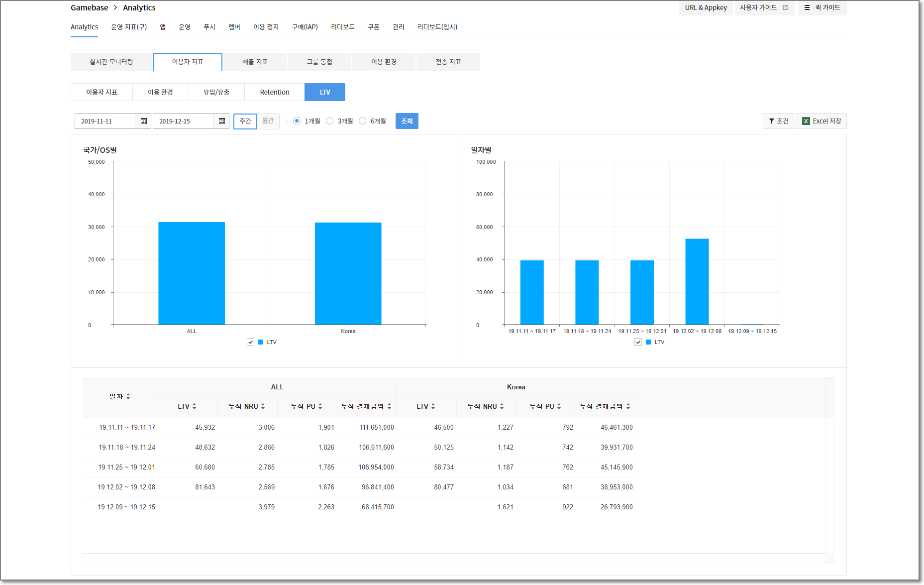Click the breadcrumb chevron after Gamebase
Image resolution: width=924 pixels, height=585 pixels.
click(x=115, y=7)
